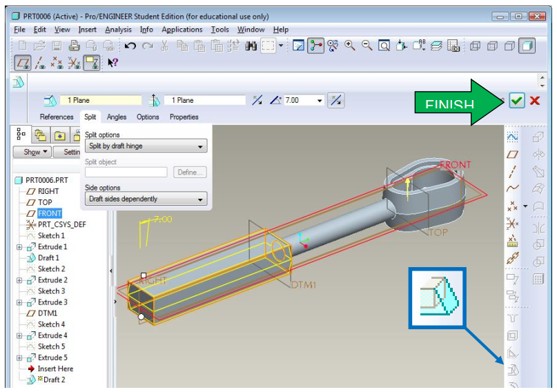Click the Zoom In magnifier icon
This screenshot has height=392, width=557.
(350, 46)
